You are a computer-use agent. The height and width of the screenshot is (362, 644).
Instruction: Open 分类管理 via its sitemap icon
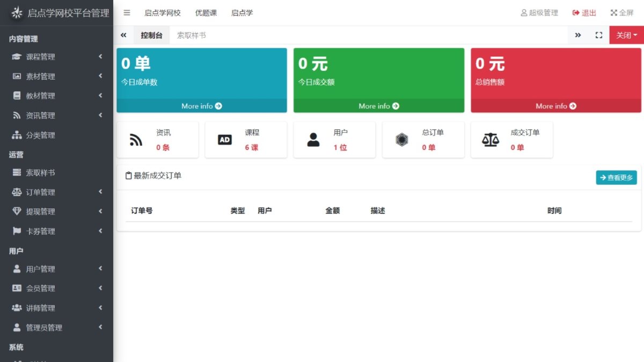point(17,135)
